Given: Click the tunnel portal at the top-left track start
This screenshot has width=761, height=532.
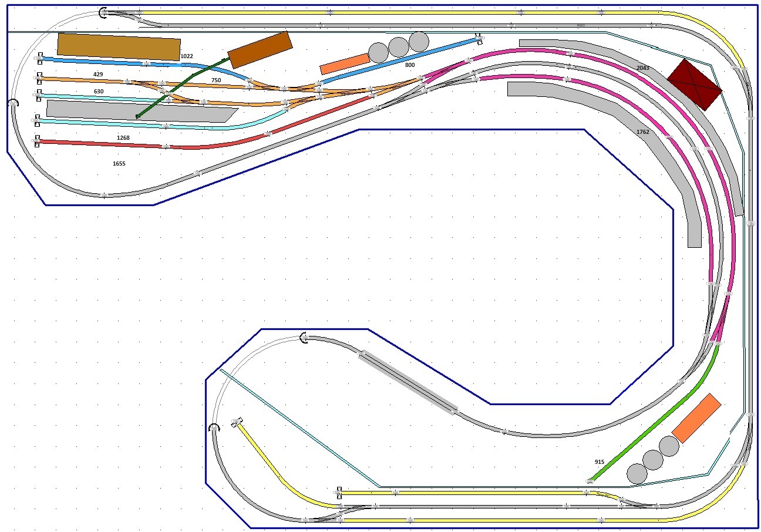Looking at the screenshot, I should [x=103, y=12].
